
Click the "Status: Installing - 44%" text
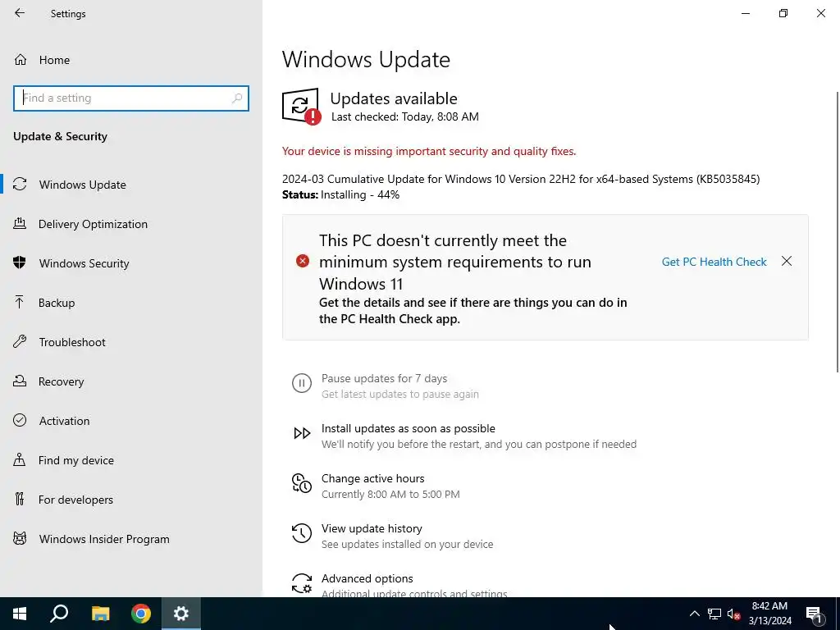[x=340, y=194]
